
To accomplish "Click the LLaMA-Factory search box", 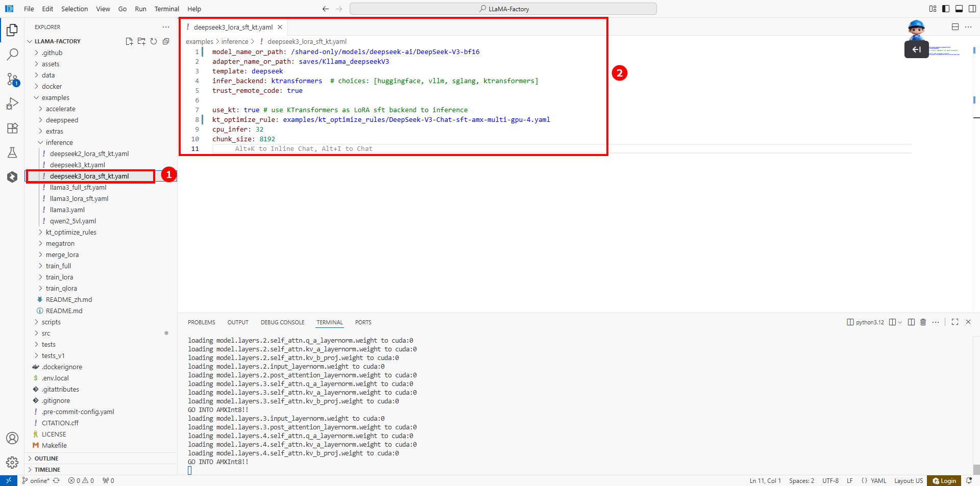I will point(503,9).
